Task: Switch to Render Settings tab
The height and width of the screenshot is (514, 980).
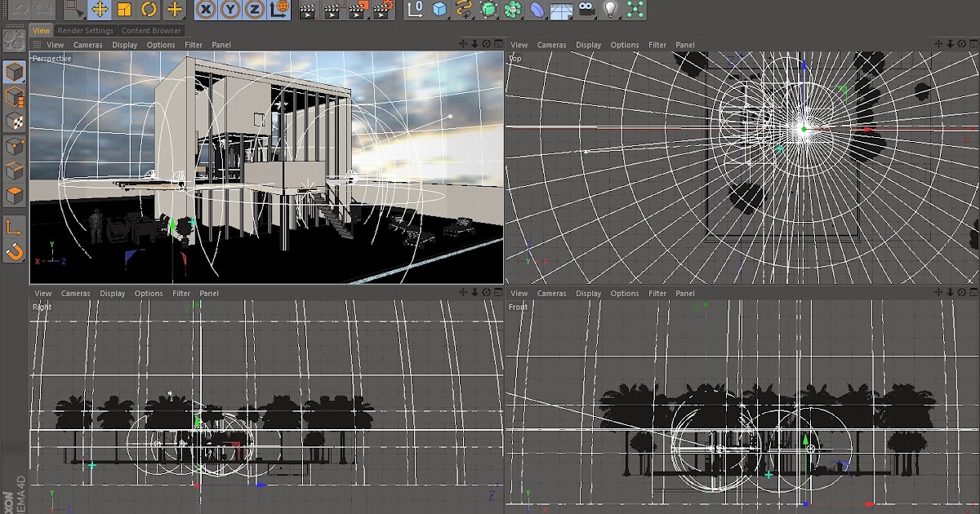Action: pos(86,31)
